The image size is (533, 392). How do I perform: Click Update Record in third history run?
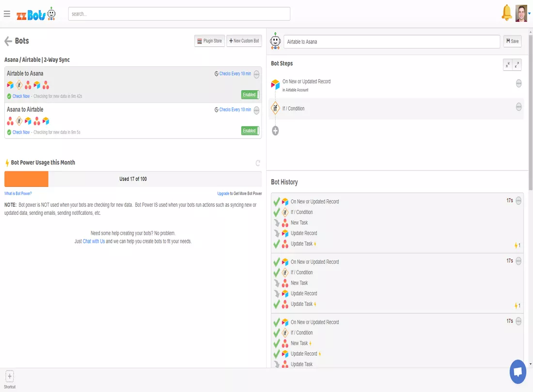click(x=304, y=354)
